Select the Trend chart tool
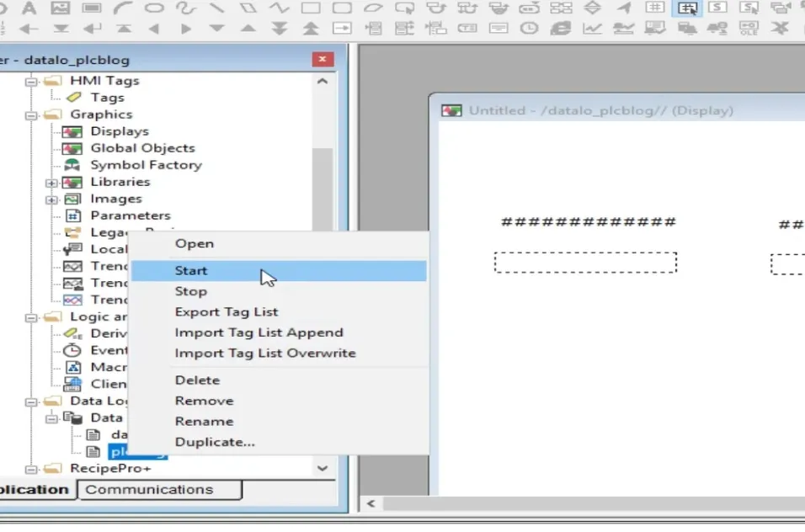The height and width of the screenshot is (532, 805). 592,29
